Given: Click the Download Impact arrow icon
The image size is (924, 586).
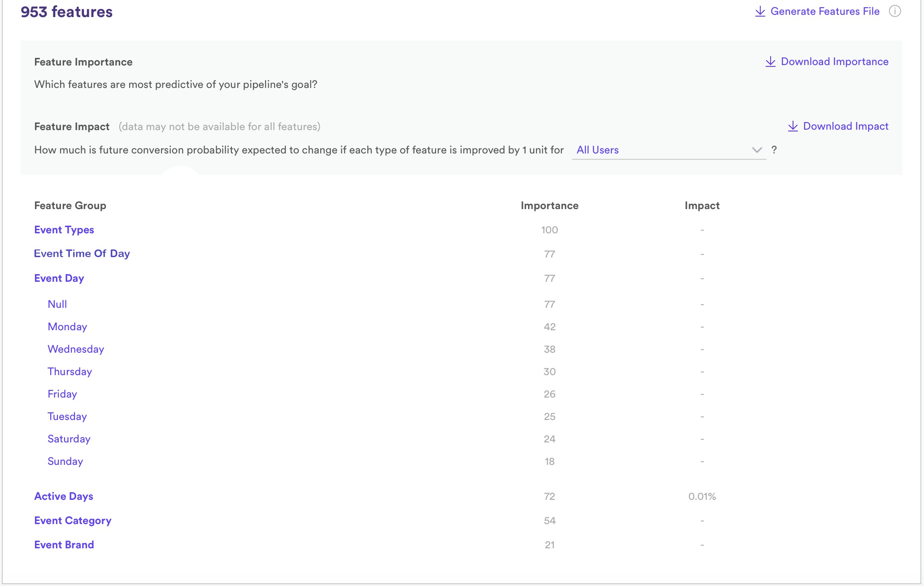Looking at the screenshot, I should 793,127.
